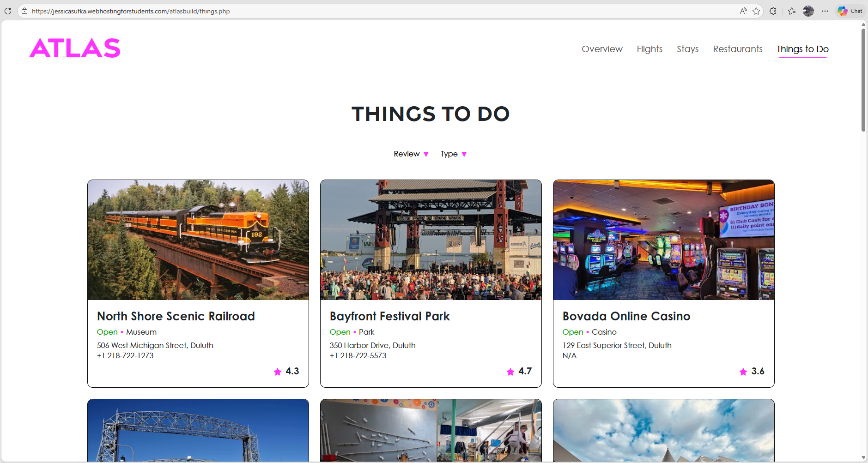
Task: Click the star icon beside rating 3.6
Action: point(743,372)
